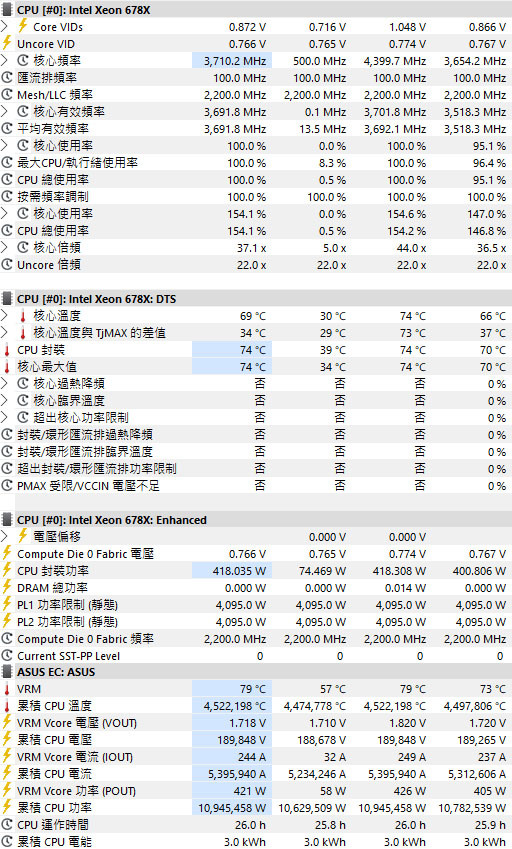Click the chip icon of the first Intel Xeon 678X header

(x=7, y=10)
